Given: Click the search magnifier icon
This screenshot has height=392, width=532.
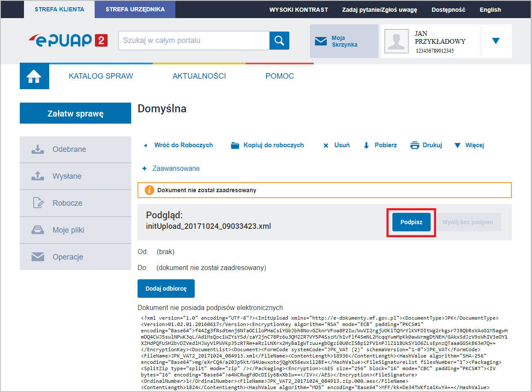Looking at the screenshot, I should [x=279, y=41].
